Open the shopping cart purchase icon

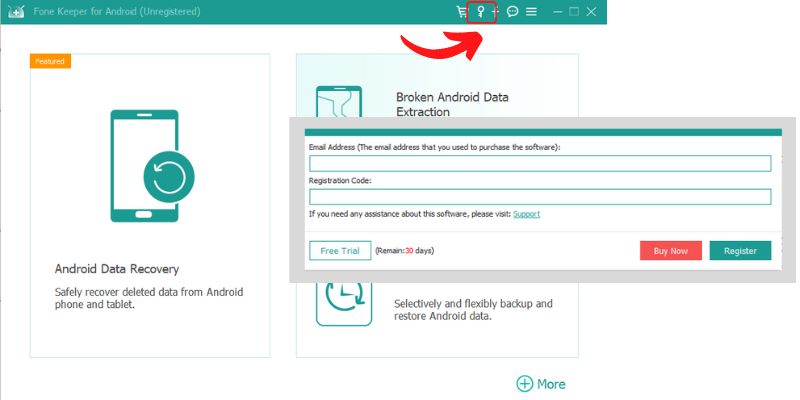tap(461, 12)
